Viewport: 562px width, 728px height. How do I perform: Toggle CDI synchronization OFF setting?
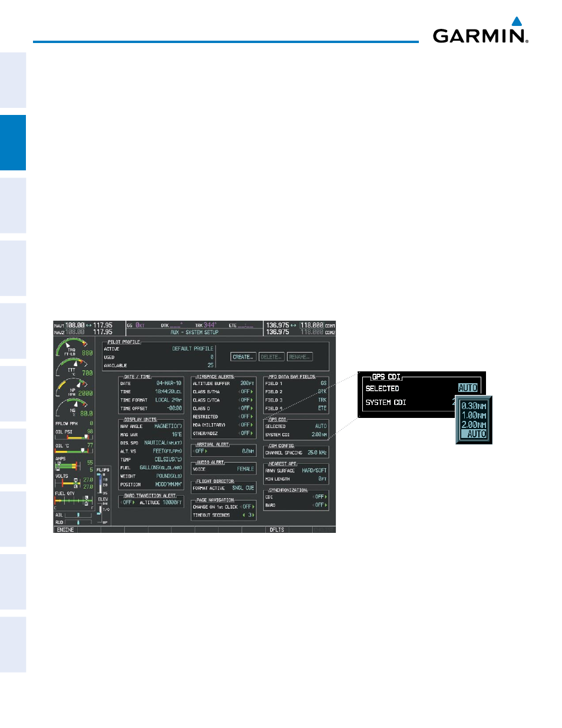click(320, 496)
